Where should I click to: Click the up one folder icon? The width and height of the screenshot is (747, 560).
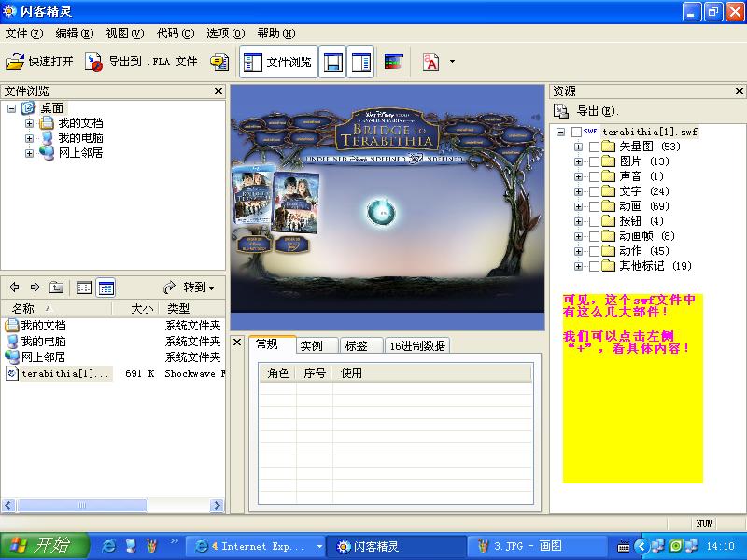click(x=56, y=287)
